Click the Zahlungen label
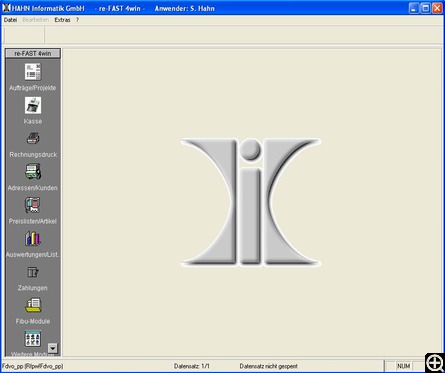Image resolution: width=445 pixels, height=373 pixels. [x=33, y=288]
